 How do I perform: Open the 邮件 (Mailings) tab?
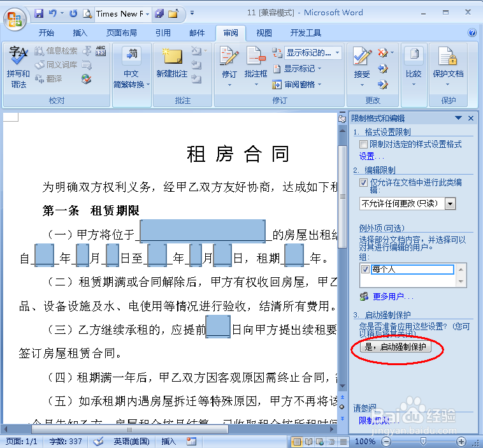coord(197,33)
